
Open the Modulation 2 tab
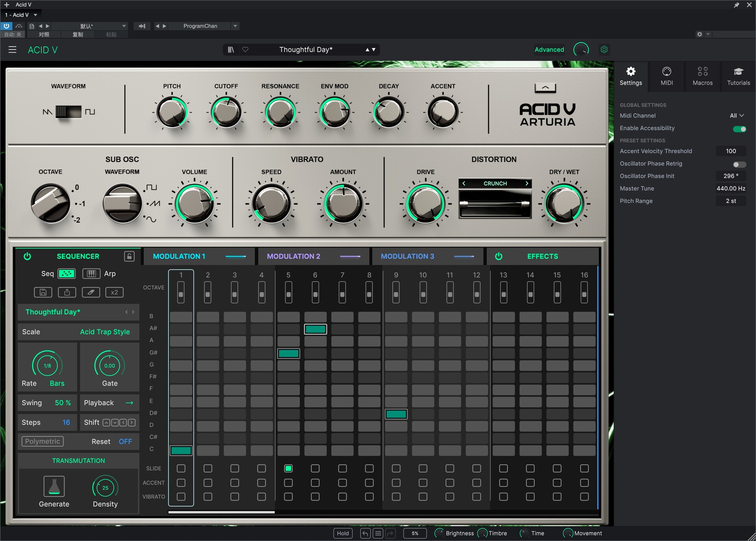click(314, 256)
